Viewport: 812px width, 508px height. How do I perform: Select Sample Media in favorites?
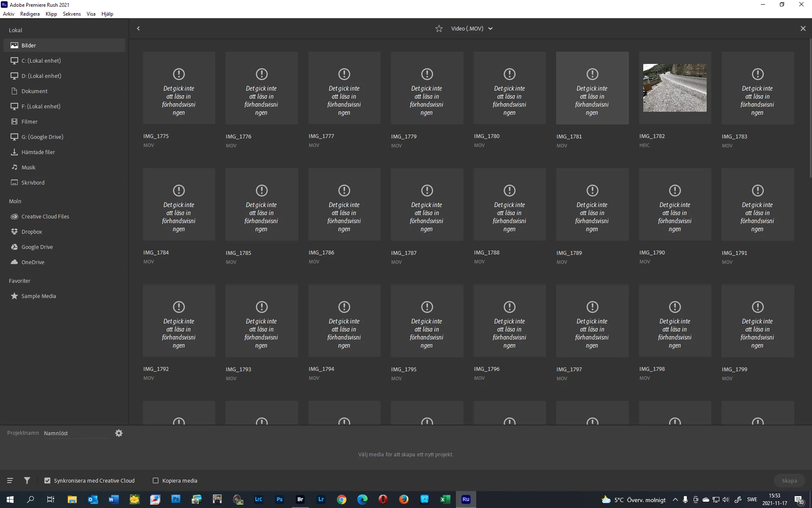38,296
